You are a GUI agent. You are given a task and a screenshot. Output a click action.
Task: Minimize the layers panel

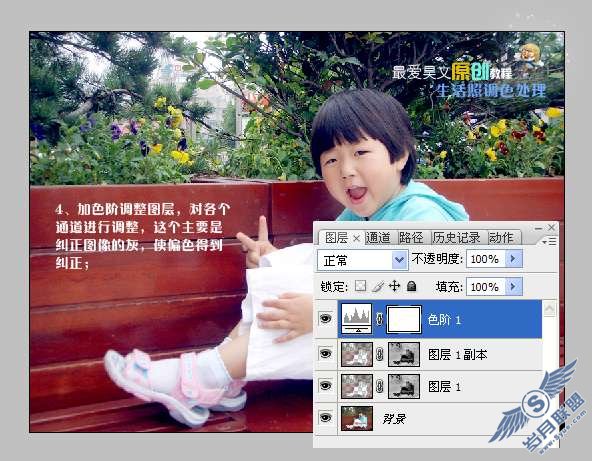538,228
